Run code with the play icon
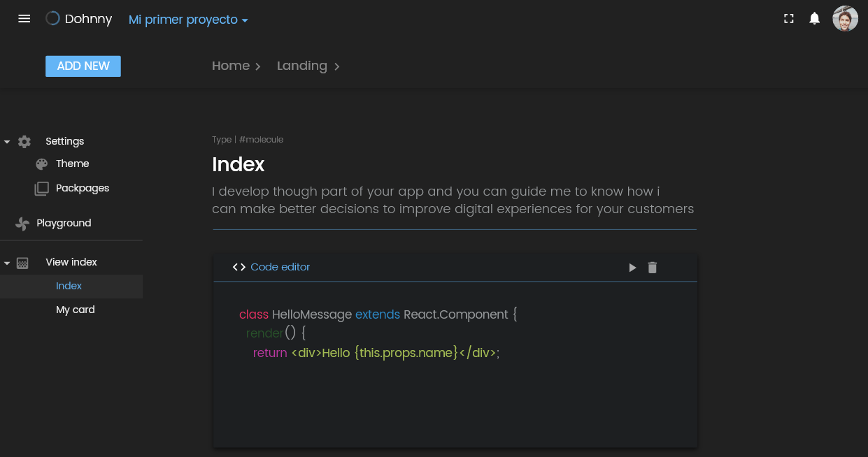Screen dimensions: 868x457 [632, 268]
